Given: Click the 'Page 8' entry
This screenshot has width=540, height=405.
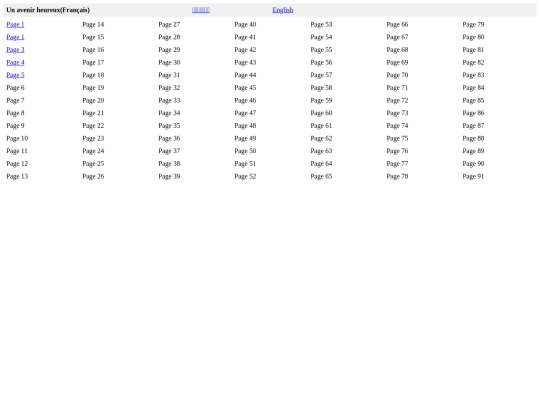Looking at the screenshot, I should point(15,113).
